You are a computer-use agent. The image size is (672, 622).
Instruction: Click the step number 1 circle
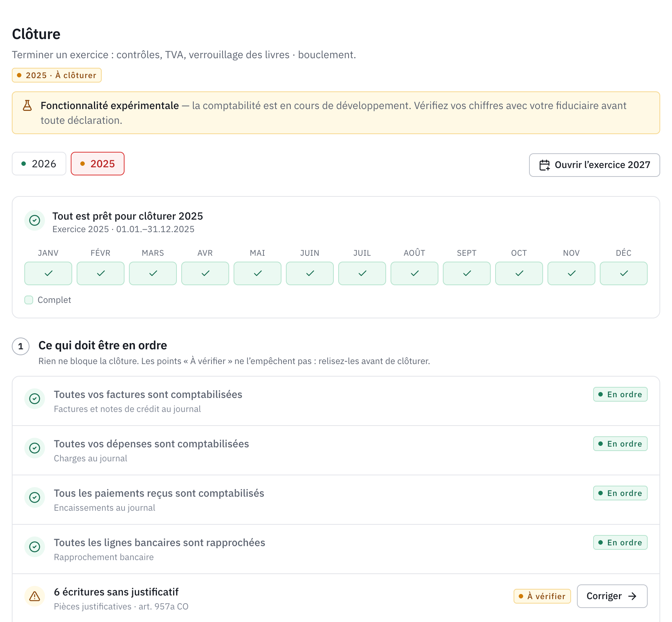point(21,346)
